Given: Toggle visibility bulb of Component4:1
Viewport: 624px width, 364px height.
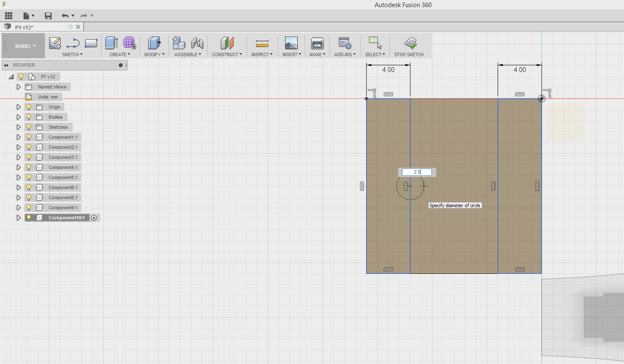Looking at the screenshot, I should coord(29,167).
